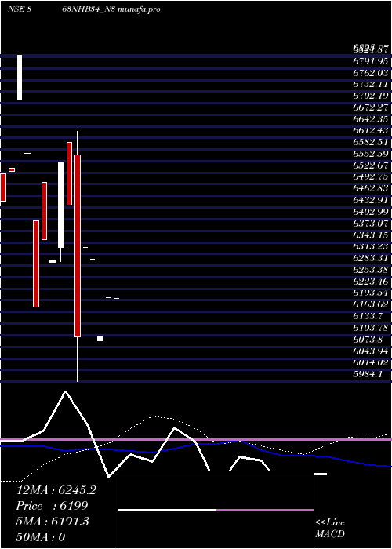Select the tall white candlestick near 6791.95
The height and width of the screenshot is (549, 392).
point(20,78)
